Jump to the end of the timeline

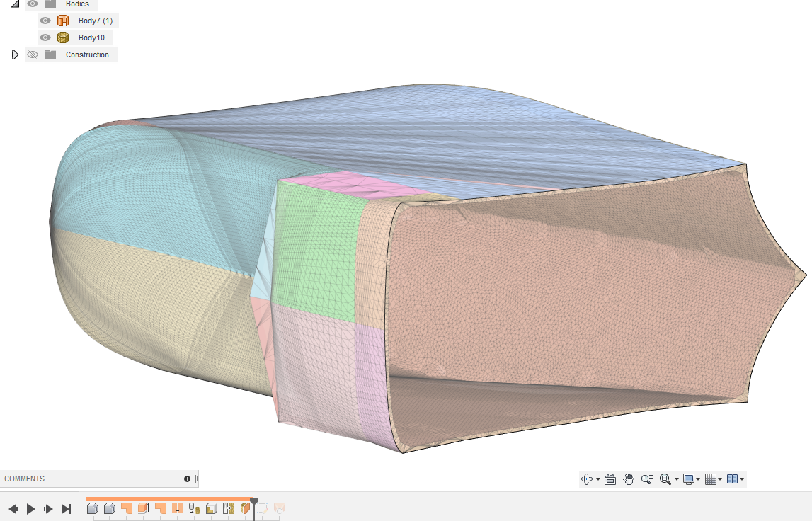(67, 509)
